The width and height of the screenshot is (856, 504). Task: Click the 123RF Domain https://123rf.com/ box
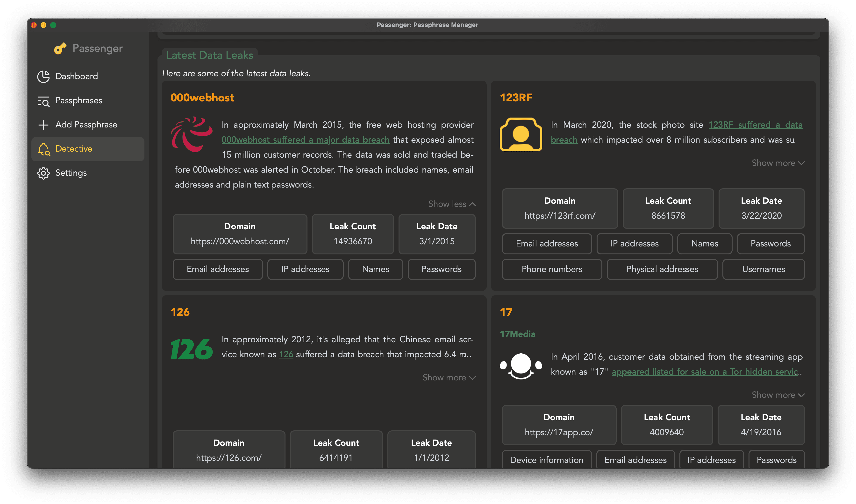pos(560,209)
